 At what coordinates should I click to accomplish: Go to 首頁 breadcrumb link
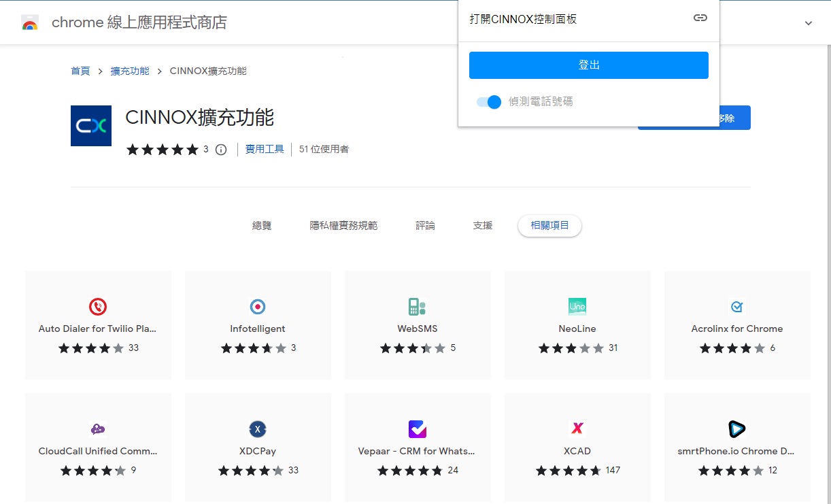click(x=80, y=71)
